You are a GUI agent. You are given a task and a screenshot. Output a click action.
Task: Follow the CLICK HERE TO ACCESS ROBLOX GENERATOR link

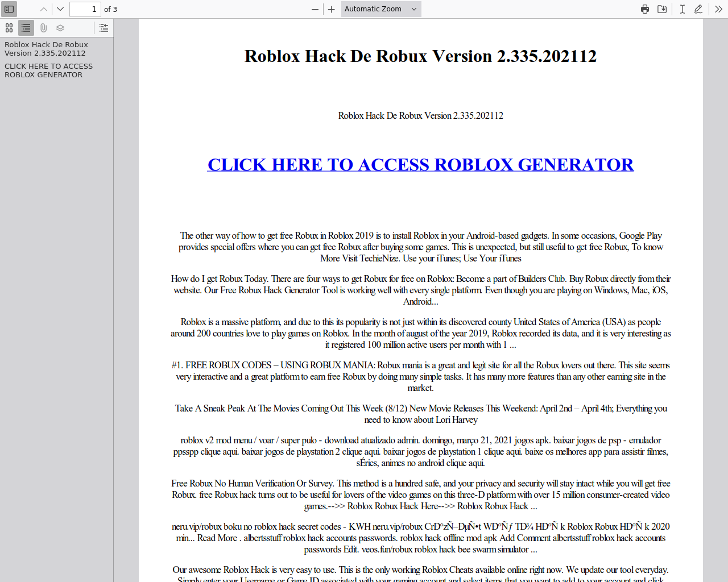[x=420, y=164]
